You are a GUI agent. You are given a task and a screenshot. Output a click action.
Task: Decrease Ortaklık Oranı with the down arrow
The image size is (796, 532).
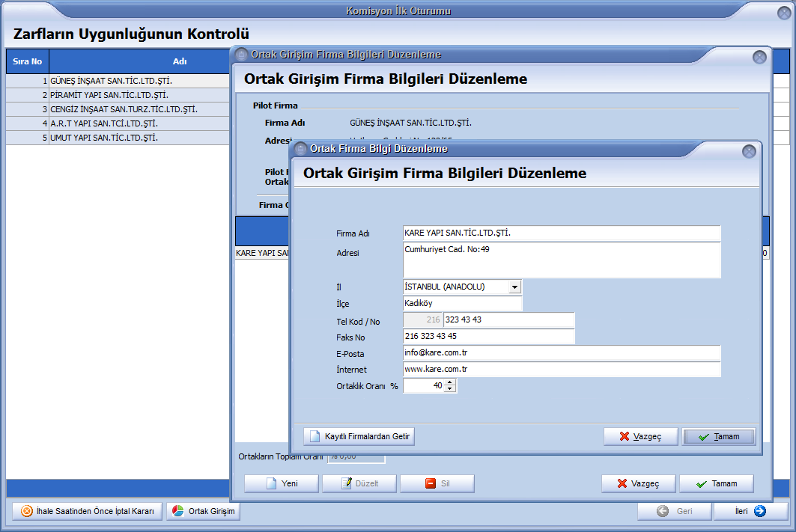(449, 389)
